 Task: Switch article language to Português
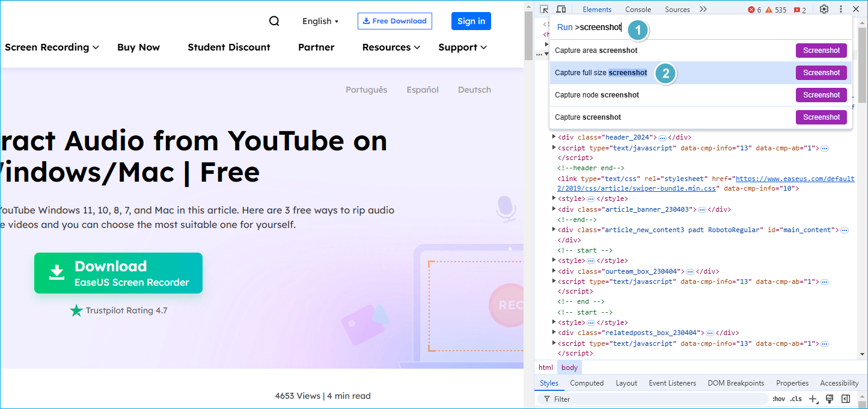[367, 90]
